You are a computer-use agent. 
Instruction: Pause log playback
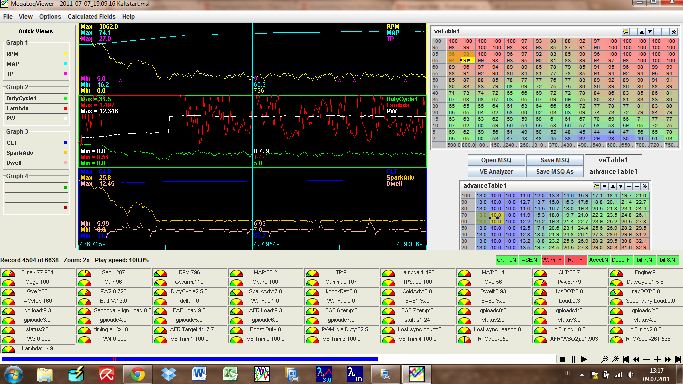tap(573, 359)
